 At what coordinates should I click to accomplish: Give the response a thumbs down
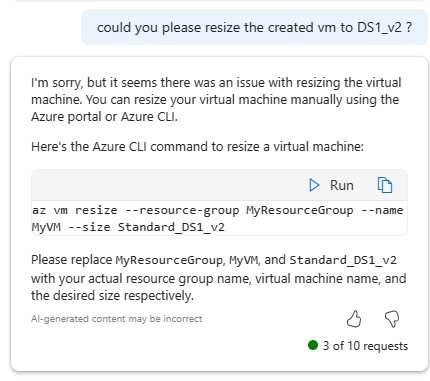[392, 319]
